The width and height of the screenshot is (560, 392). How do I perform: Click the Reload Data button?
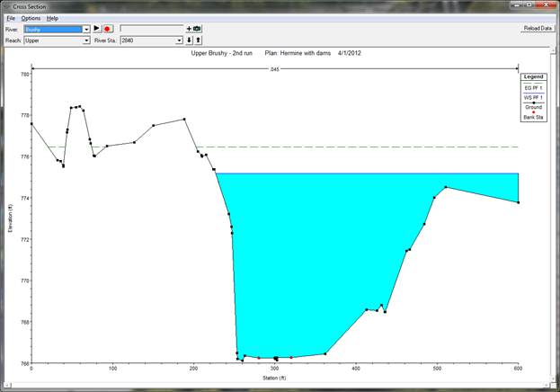click(537, 29)
